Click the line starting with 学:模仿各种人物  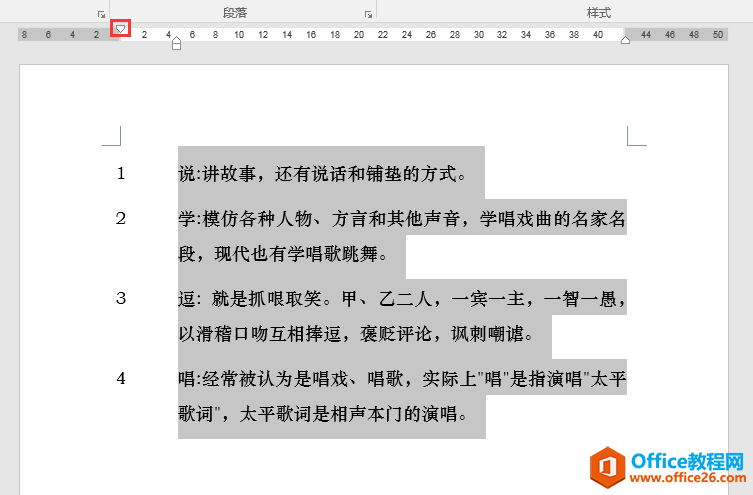click(402, 219)
